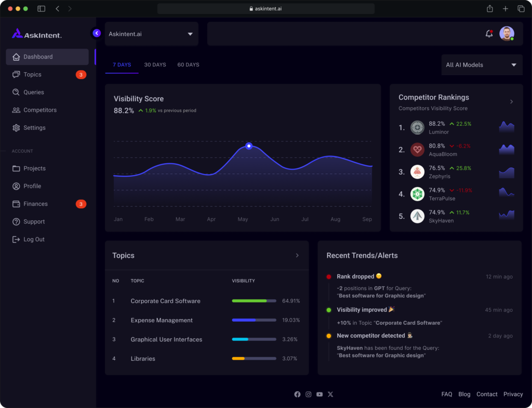Screen dimensions: 532x408
Task: Open the Visibility improved alert title
Action: pyautogui.click(x=366, y=310)
